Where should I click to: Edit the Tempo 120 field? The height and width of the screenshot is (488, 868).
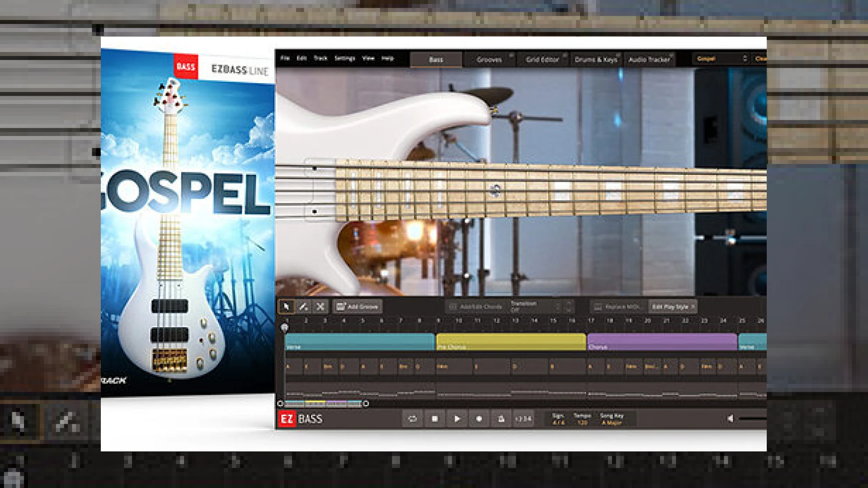[x=582, y=423]
